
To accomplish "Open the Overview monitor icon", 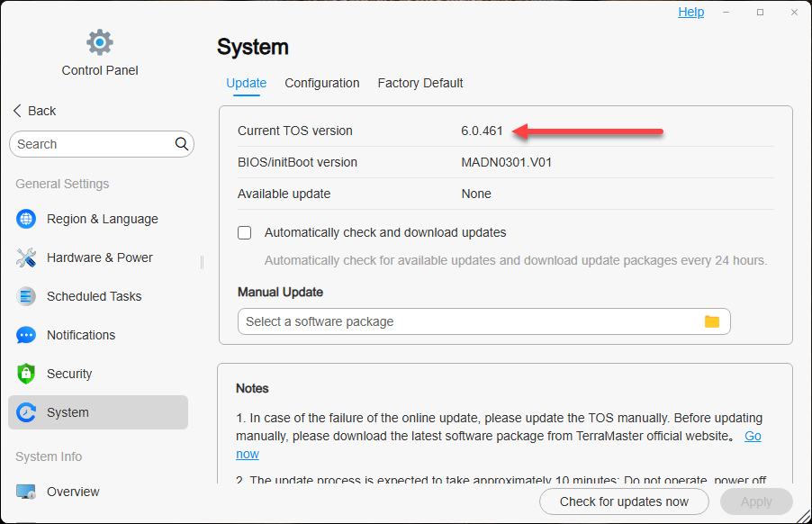I will tap(26, 492).
